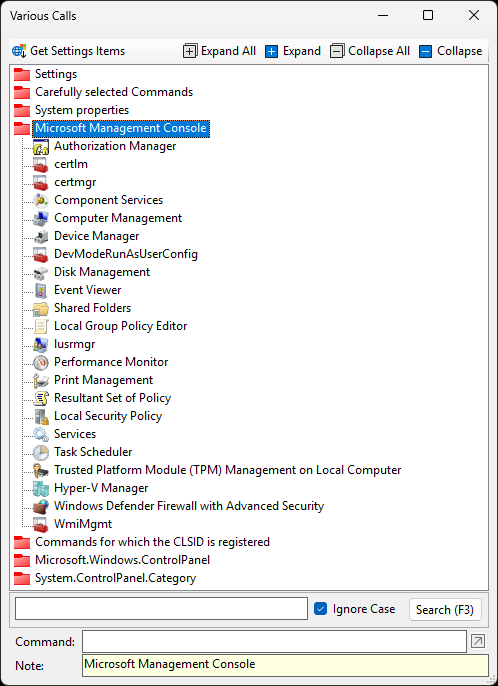Select the Hyper-V Manager entry
The height and width of the screenshot is (686, 498).
coord(101,488)
